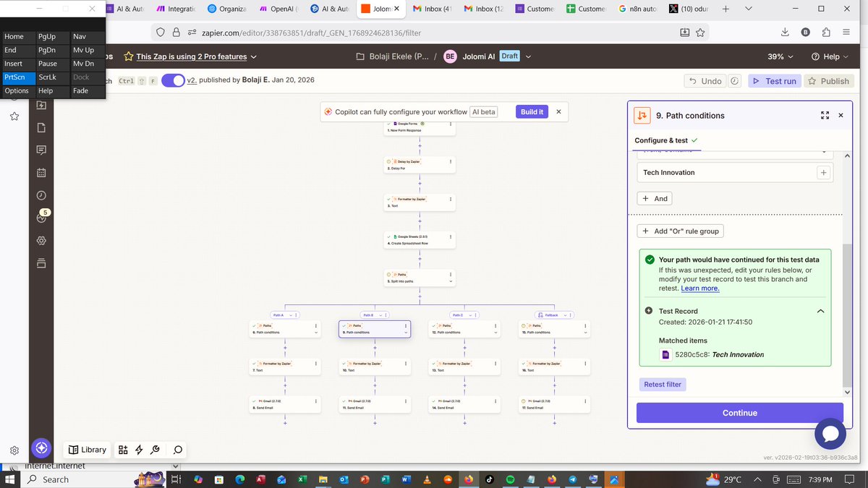
Task: Click the wrench tools icon in bottom toolbar
Action: [155, 450]
